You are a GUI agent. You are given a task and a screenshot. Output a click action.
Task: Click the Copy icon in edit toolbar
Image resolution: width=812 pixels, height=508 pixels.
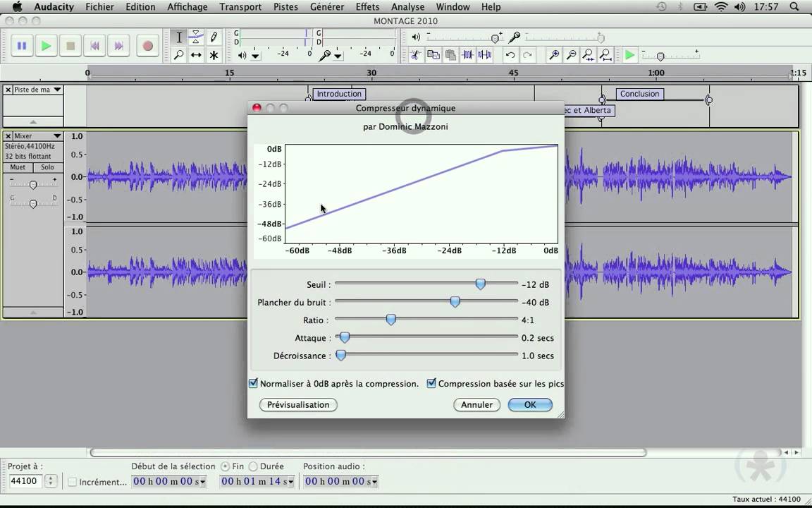pos(433,54)
